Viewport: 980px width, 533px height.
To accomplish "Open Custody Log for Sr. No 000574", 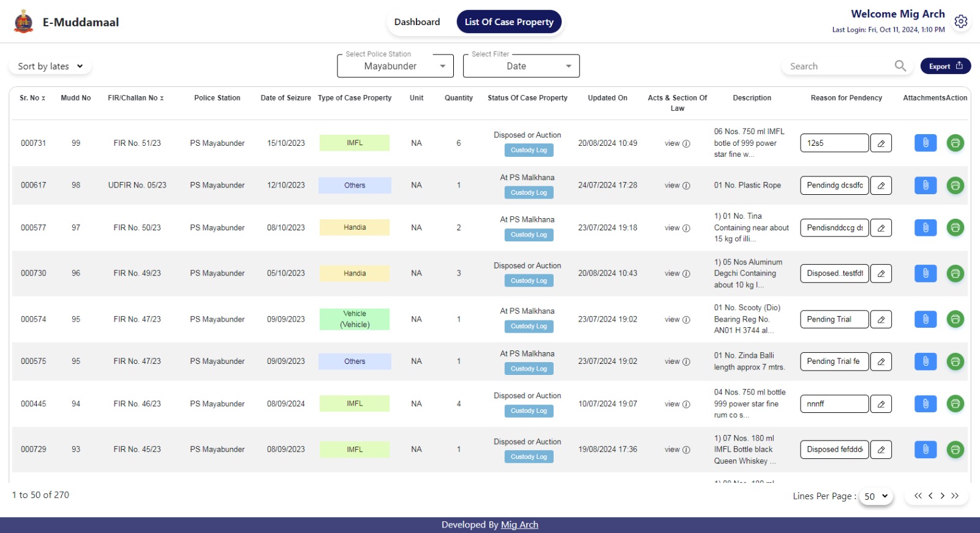I will click(x=529, y=326).
